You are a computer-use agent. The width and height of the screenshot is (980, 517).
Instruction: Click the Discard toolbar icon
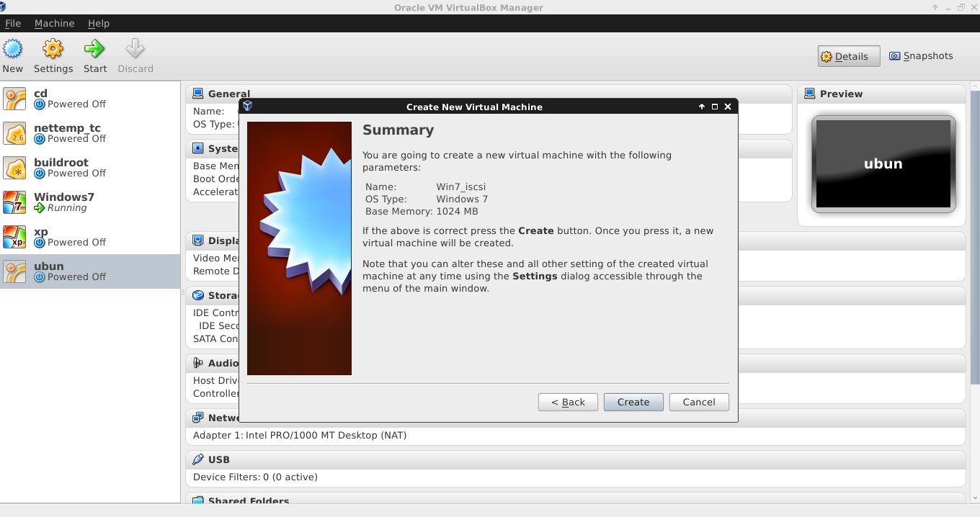tap(135, 49)
